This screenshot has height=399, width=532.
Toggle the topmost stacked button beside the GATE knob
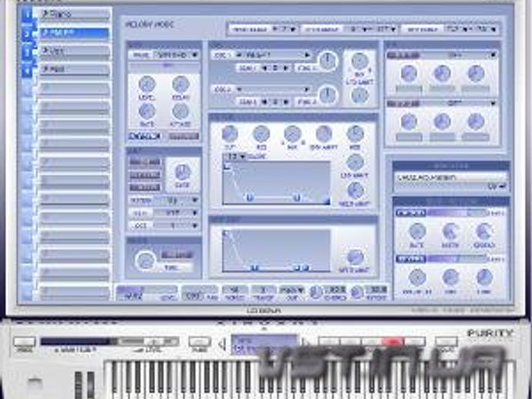tap(145, 162)
